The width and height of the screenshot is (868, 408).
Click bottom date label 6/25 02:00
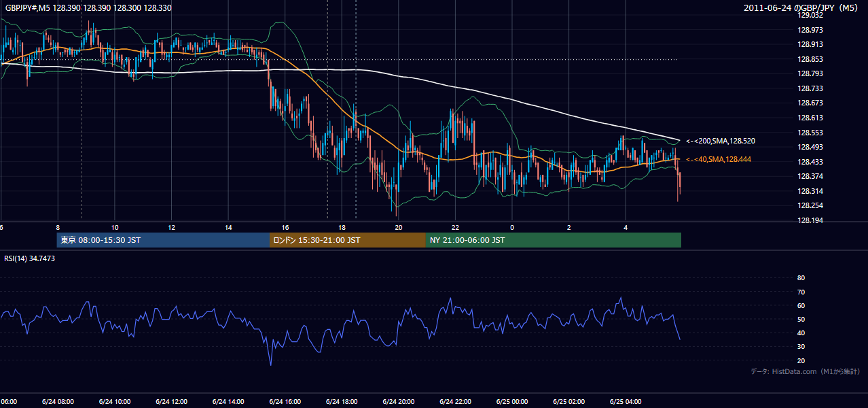(x=568, y=401)
